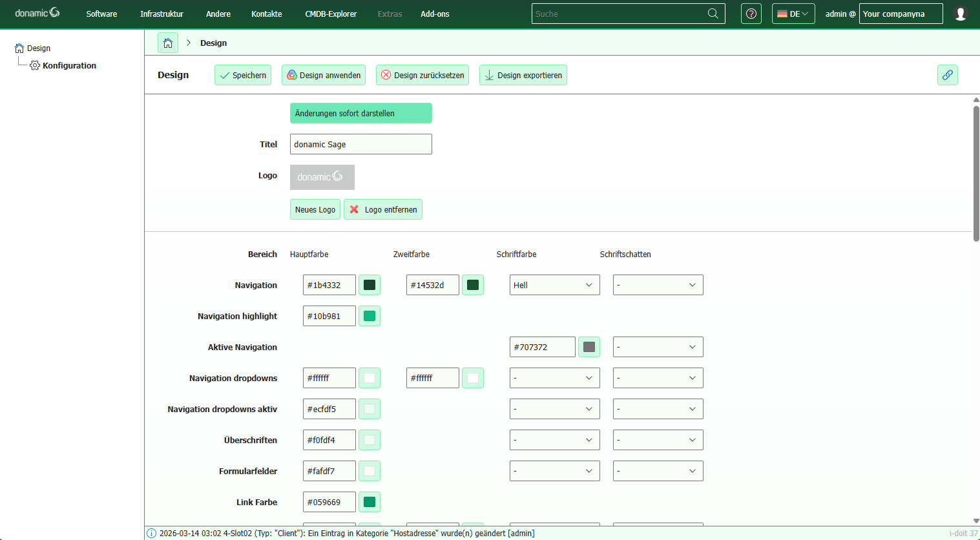Click the green checkmark on Speichern
This screenshot has width=980, height=540.
pyautogui.click(x=224, y=75)
